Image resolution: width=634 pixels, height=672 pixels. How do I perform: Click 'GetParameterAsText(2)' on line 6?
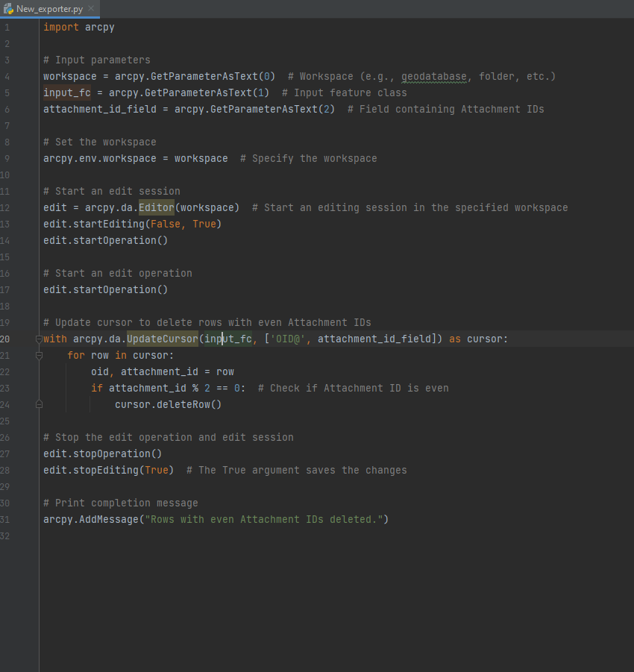tap(272, 110)
